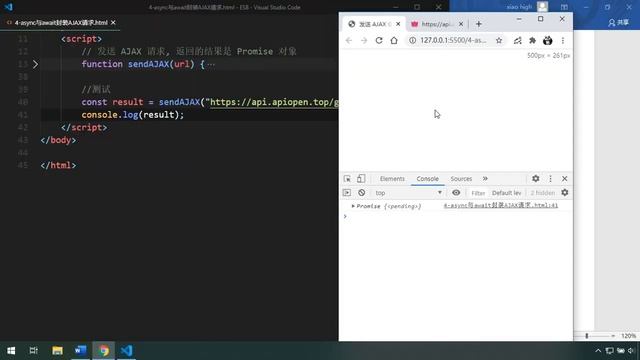Close the https://api Chrome tab

(461, 24)
